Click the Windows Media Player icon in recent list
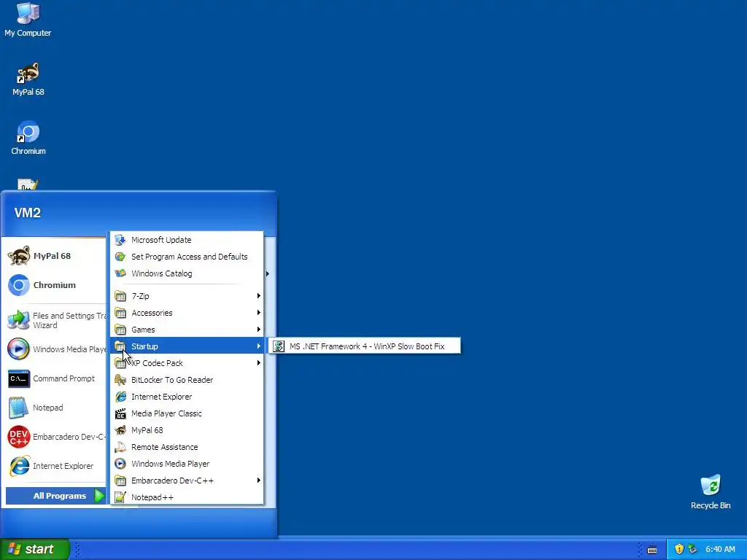This screenshot has height=560, width=747. [18, 349]
